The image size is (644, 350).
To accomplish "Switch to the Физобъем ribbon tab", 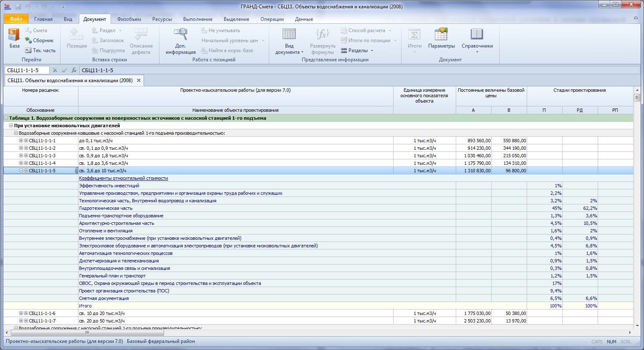I will [129, 19].
